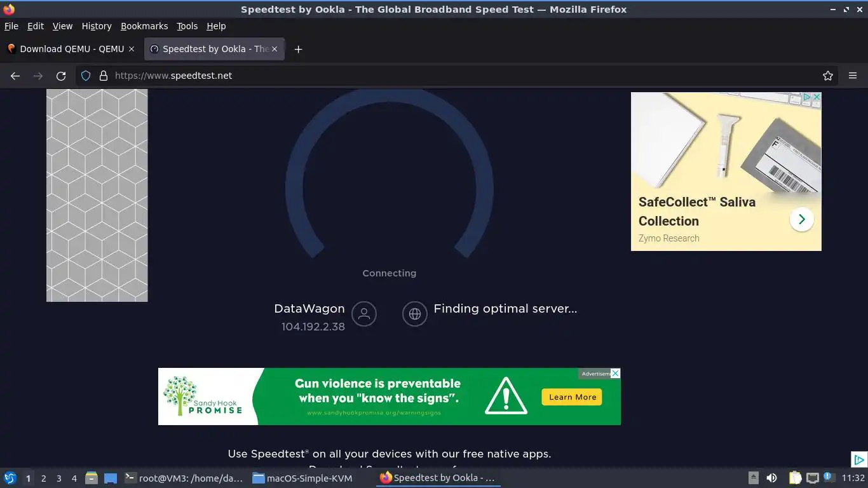The width and height of the screenshot is (868, 488).
Task: Open the Tools menu
Action: coord(187,26)
